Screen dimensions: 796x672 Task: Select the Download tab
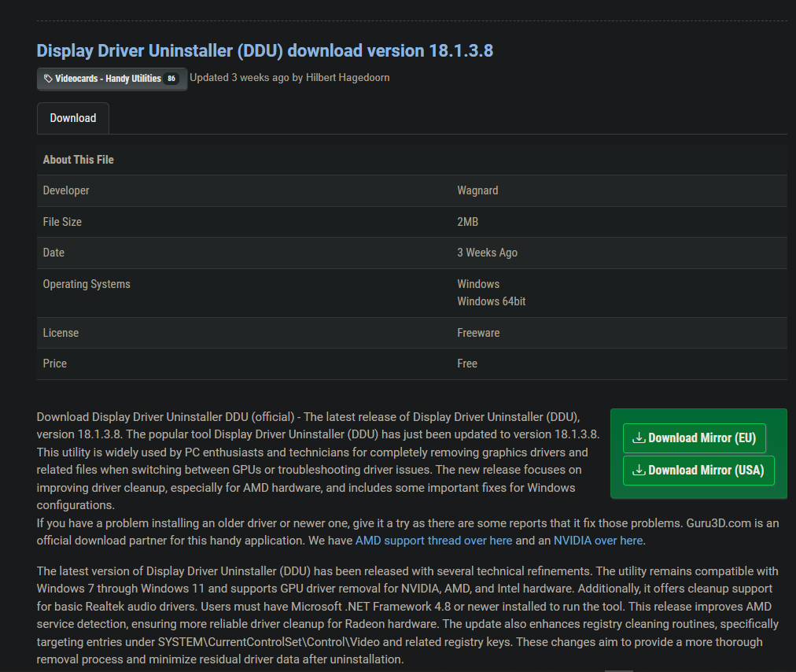pyautogui.click(x=73, y=118)
